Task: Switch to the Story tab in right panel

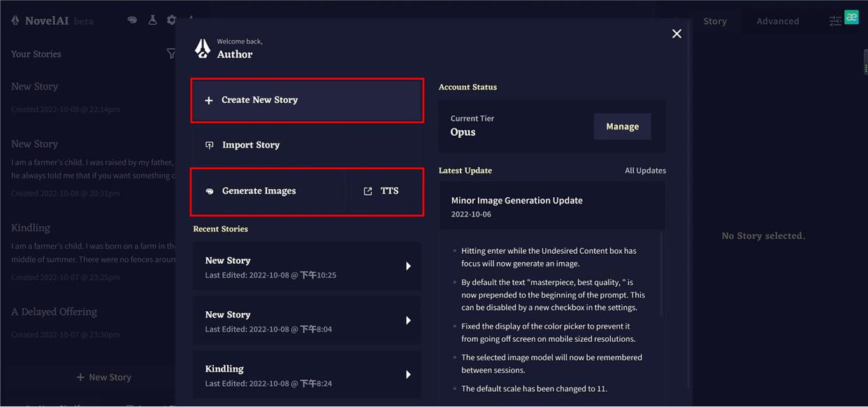Action: pos(715,21)
